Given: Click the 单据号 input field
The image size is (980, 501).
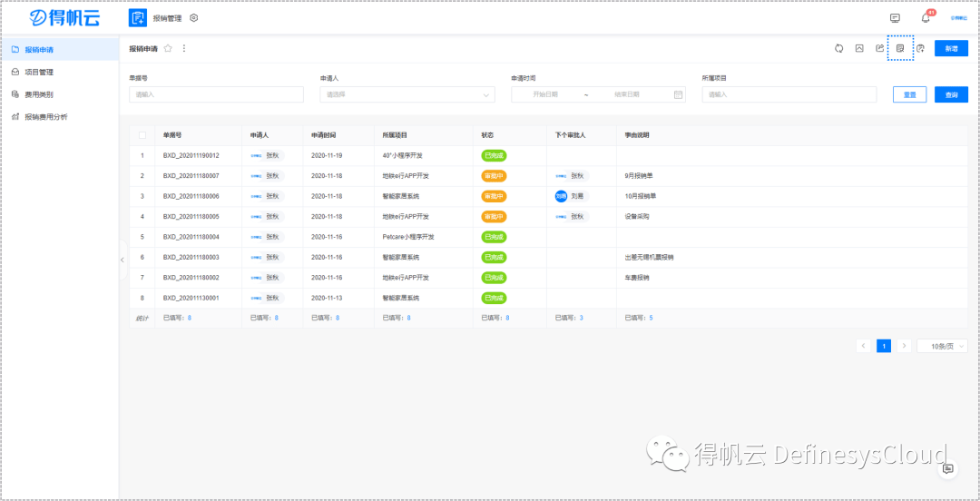Looking at the screenshot, I should coord(216,94).
